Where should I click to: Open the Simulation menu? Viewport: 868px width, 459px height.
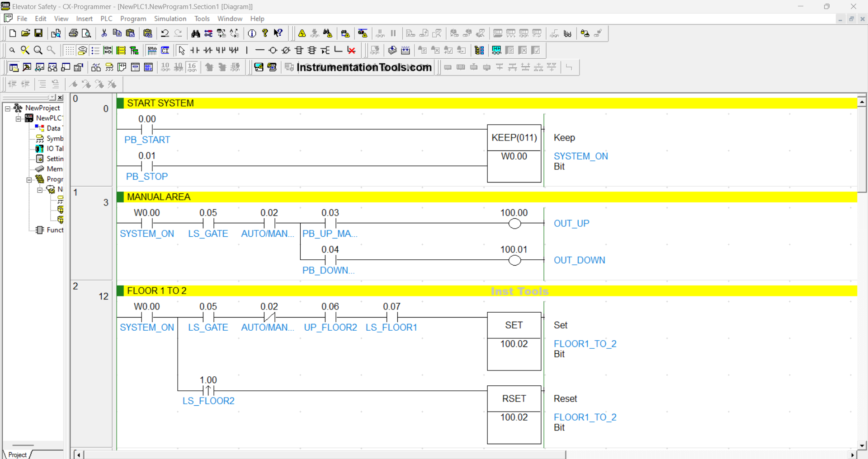(170, 19)
